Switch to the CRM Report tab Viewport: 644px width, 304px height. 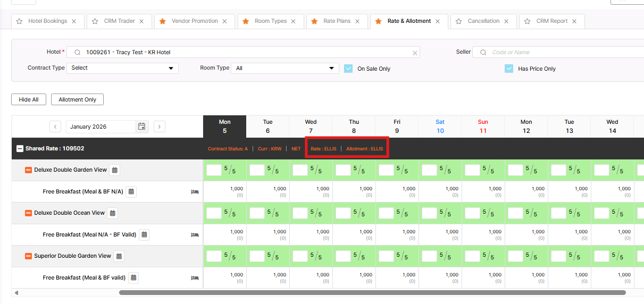[551, 21]
